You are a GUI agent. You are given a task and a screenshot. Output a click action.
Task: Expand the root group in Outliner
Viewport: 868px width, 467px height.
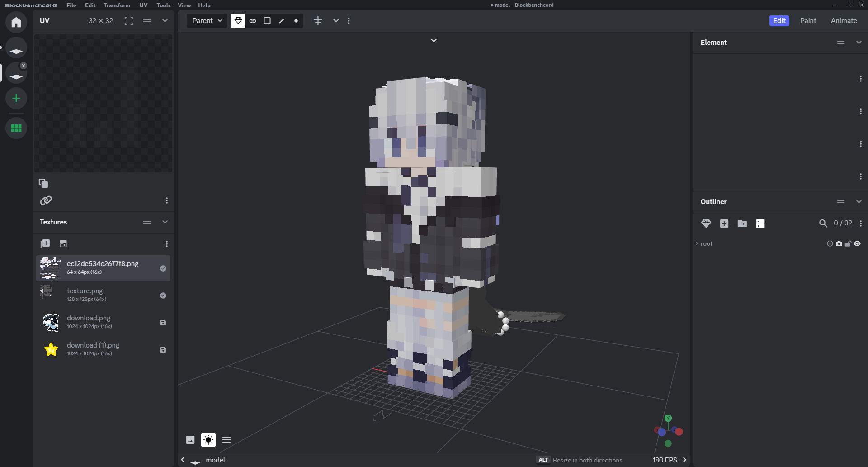[697, 243]
